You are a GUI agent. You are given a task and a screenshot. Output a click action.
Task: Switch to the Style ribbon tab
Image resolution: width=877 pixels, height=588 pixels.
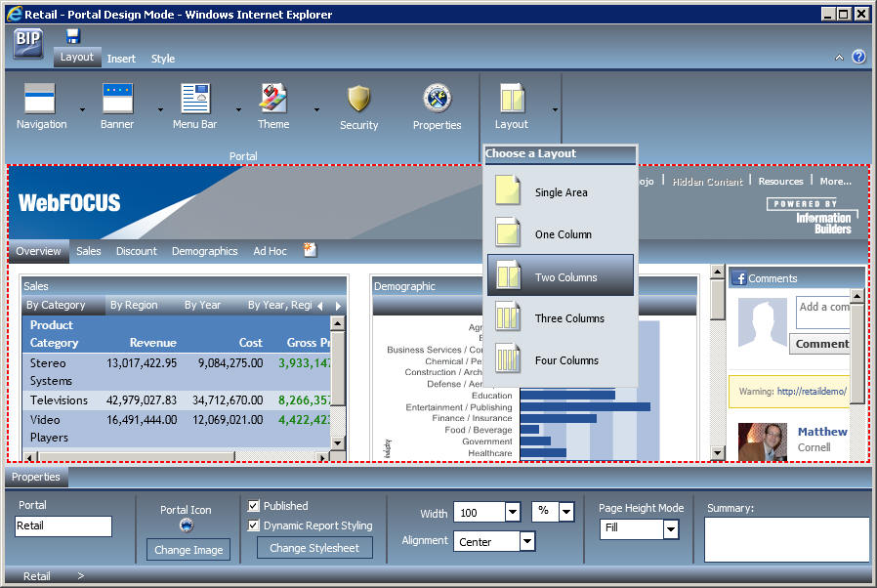[x=163, y=59]
